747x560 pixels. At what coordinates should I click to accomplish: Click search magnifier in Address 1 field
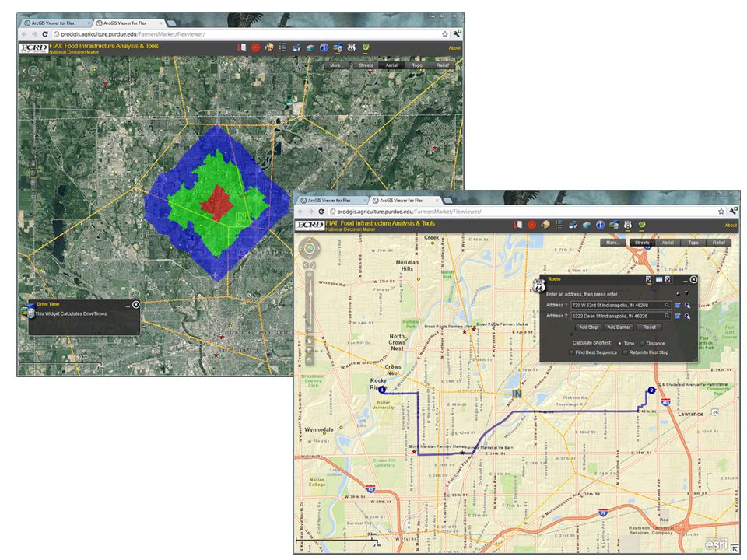667,305
